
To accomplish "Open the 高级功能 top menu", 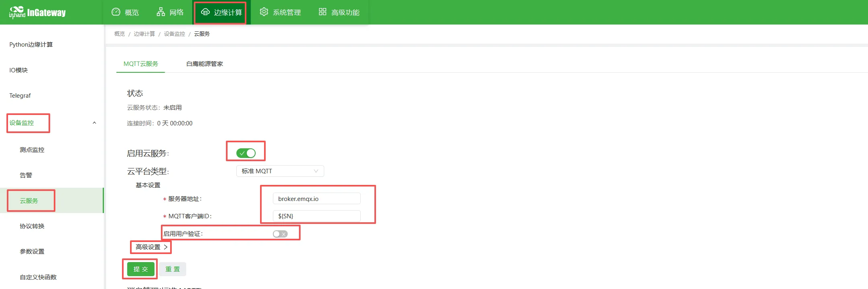I will coord(339,12).
